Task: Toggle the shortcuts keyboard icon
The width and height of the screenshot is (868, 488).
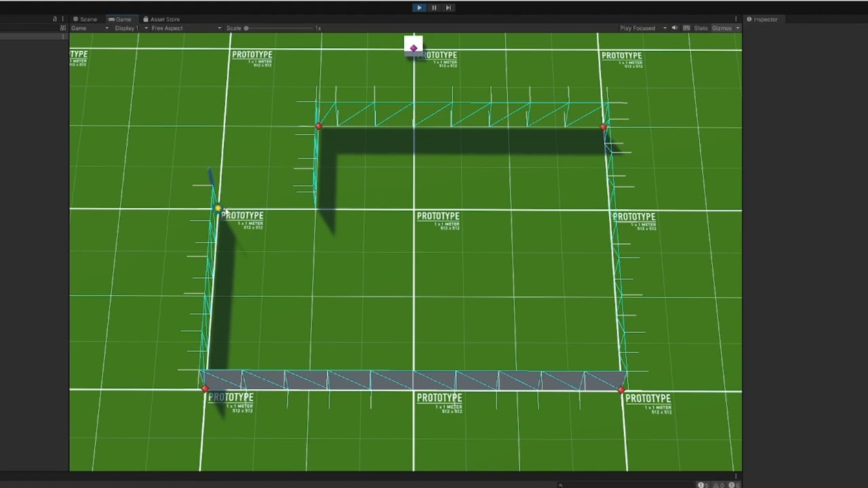Action: tap(686, 28)
